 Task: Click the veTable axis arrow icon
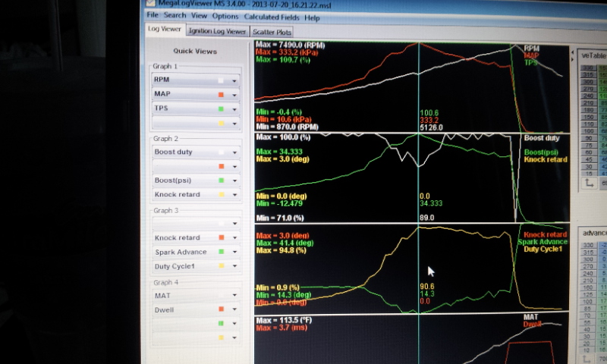589,183
